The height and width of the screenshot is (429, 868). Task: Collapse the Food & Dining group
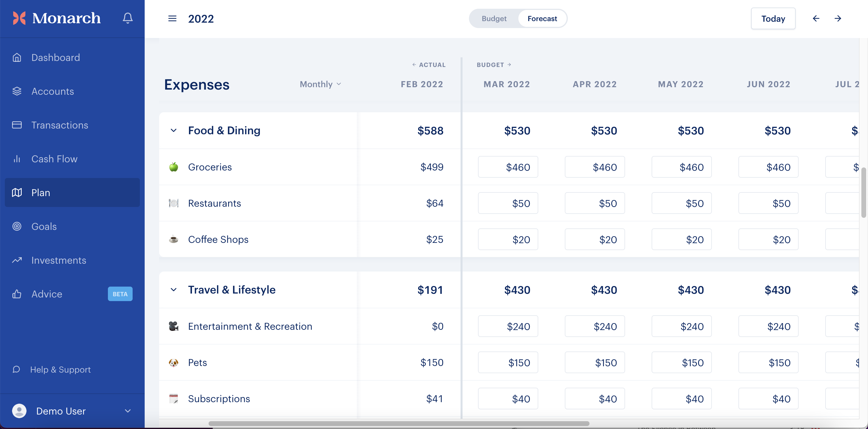coord(174,131)
